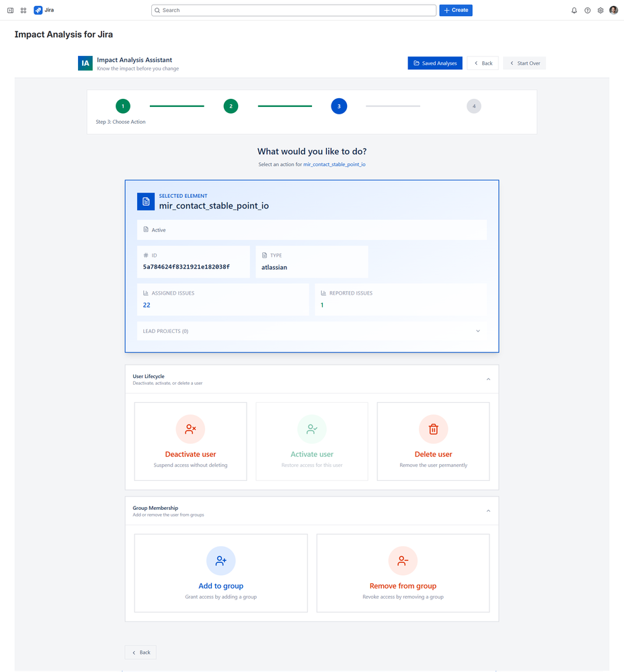Open the settings gear icon
The width and height of the screenshot is (624, 672).
click(600, 10)
